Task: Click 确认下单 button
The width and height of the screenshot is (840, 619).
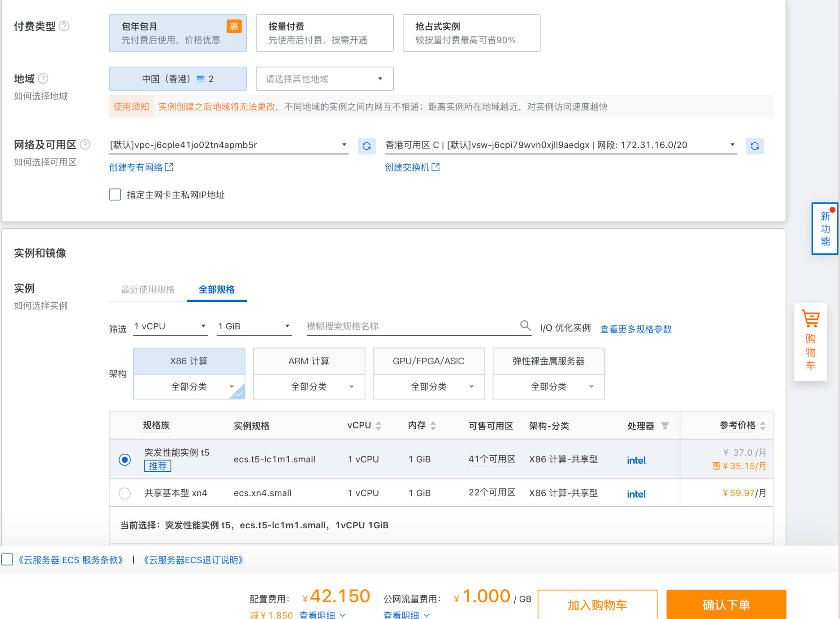Action: click(726, 605)
